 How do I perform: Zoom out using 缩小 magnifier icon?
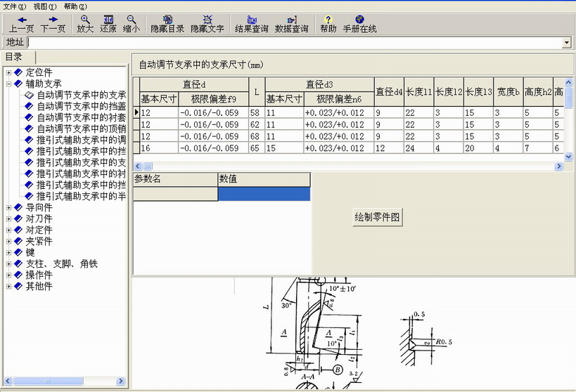131,24
